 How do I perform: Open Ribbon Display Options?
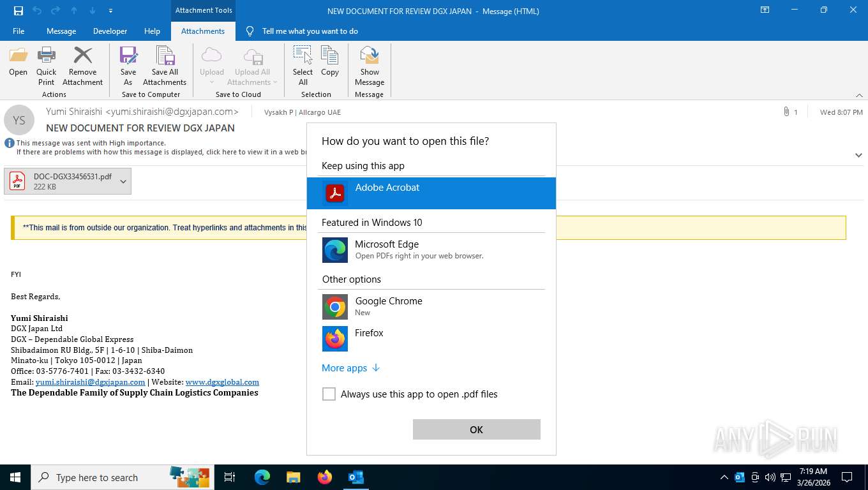pyautogui.click(x=765, y=10)
